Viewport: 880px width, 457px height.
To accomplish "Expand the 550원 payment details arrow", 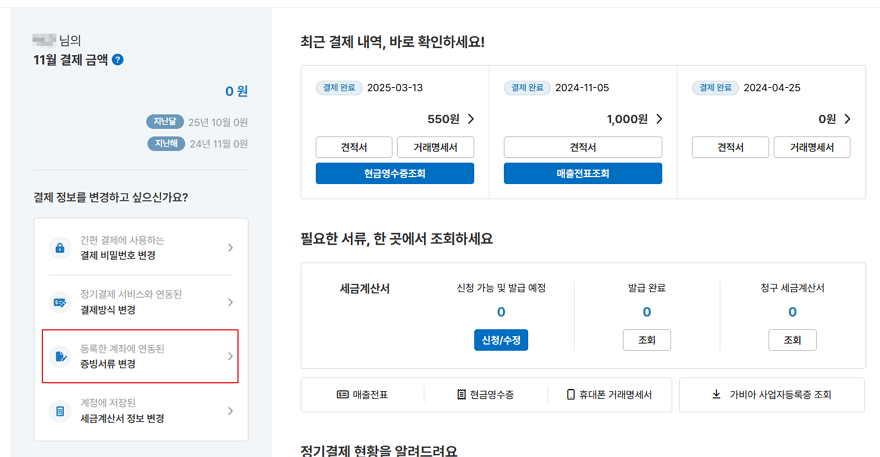I will (x=471, y=119).
